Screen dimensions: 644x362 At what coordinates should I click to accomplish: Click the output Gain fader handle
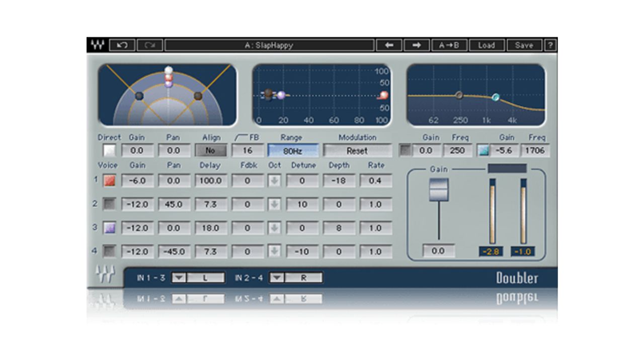point(439,190)
